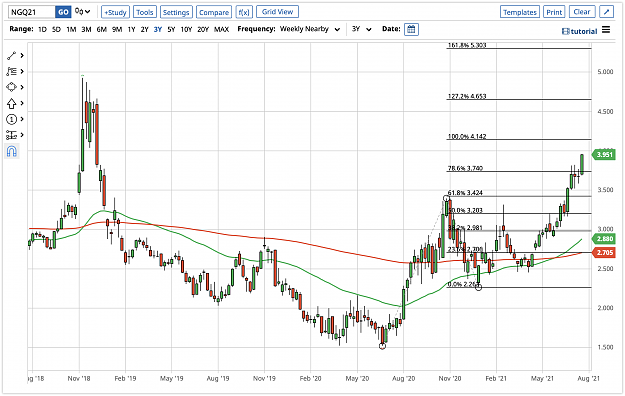Open the Templates button

coord(520,12)
